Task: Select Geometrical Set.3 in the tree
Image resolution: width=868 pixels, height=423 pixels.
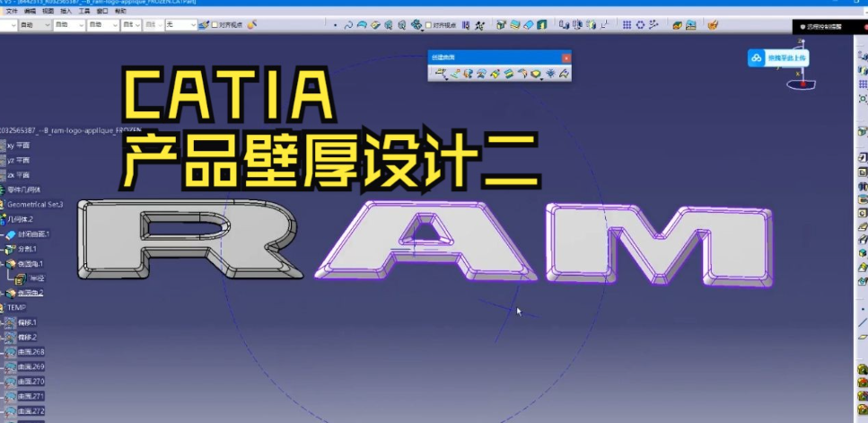Action: point(34,205)
